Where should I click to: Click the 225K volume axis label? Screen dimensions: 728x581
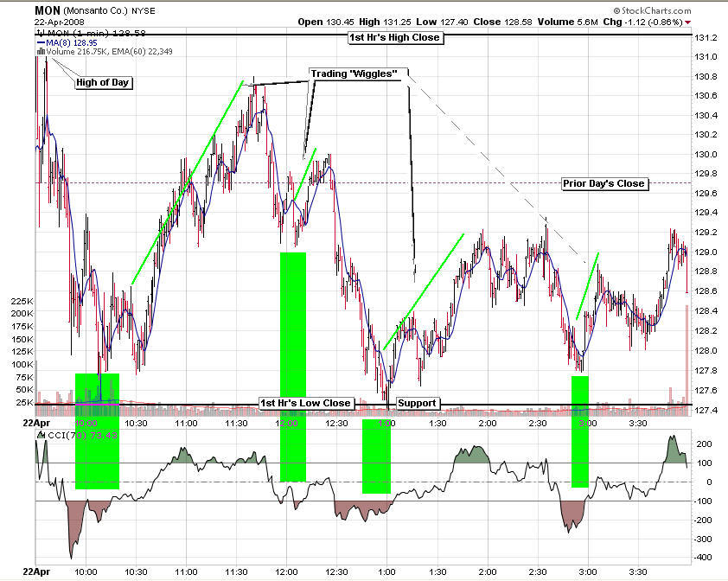coord(22,302)
